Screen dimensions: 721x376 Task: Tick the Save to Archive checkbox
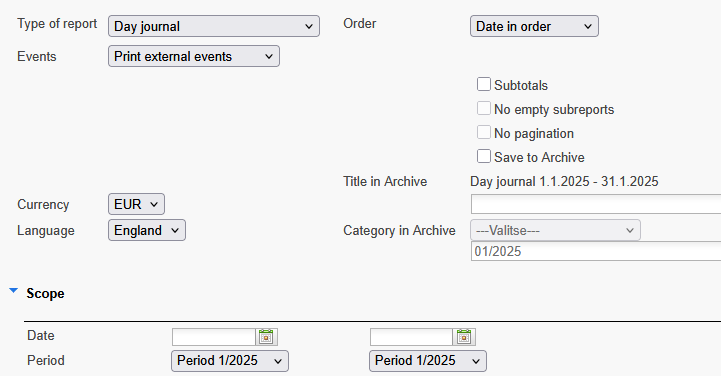484,156
